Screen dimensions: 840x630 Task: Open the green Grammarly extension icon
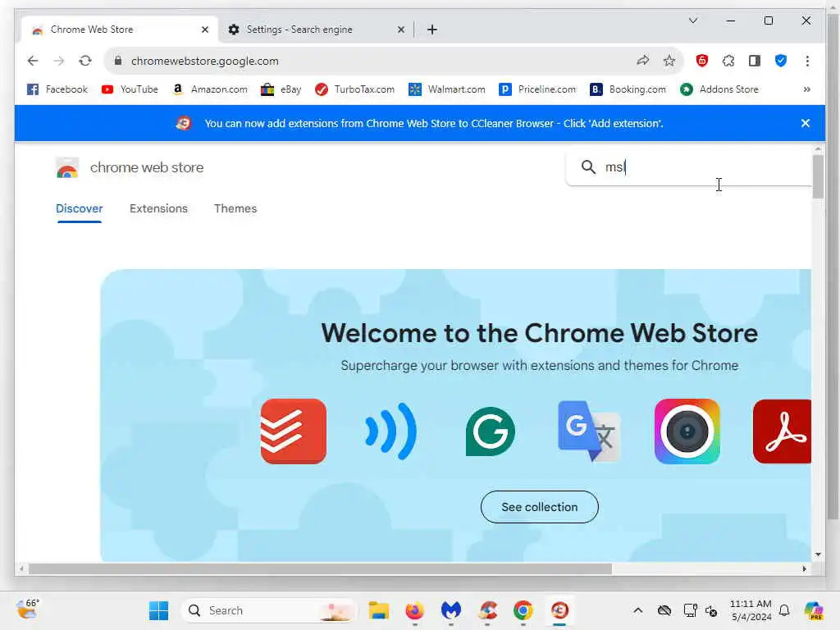point(491,431)
